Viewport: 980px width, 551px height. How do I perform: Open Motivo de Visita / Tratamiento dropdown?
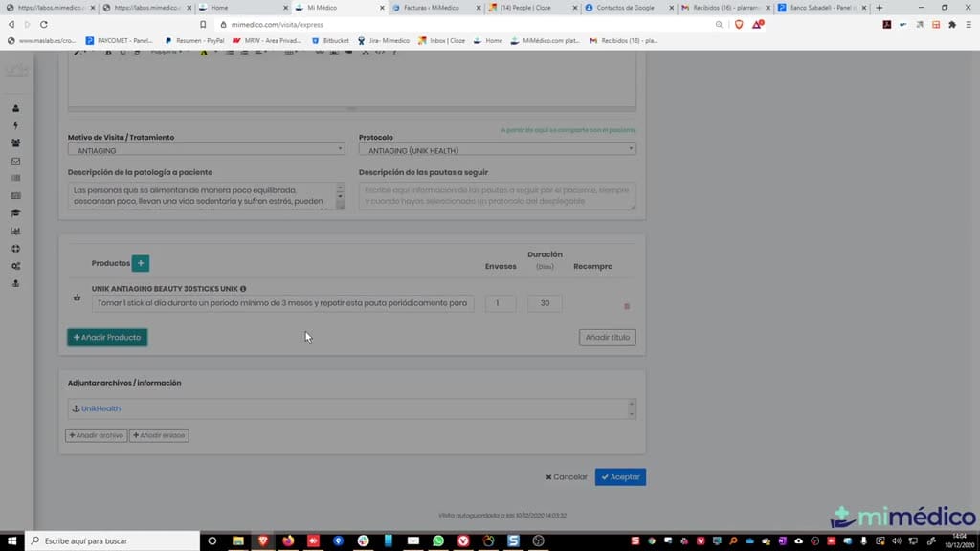click(x=207, y=150)
